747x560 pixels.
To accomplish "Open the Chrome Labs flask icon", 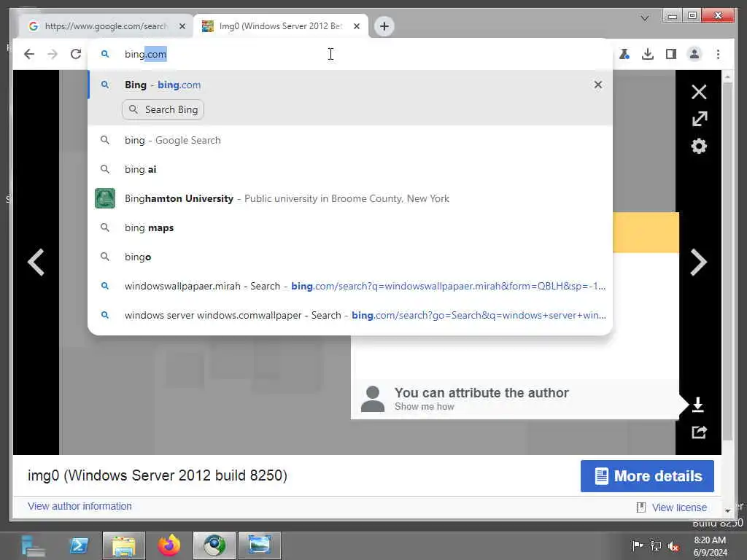I will (624, 54).
